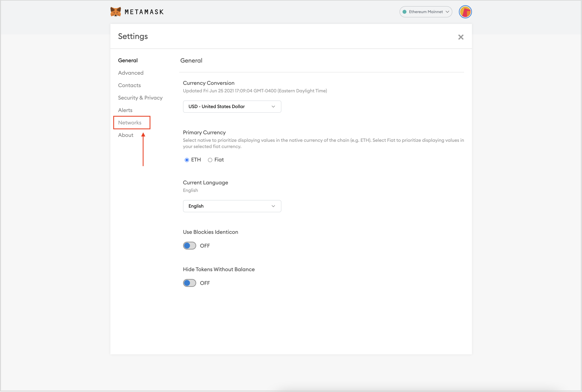The width and height of the screenshot is (582, 392).
Task: Open the account avatar menu
Action: pos(465,12)
